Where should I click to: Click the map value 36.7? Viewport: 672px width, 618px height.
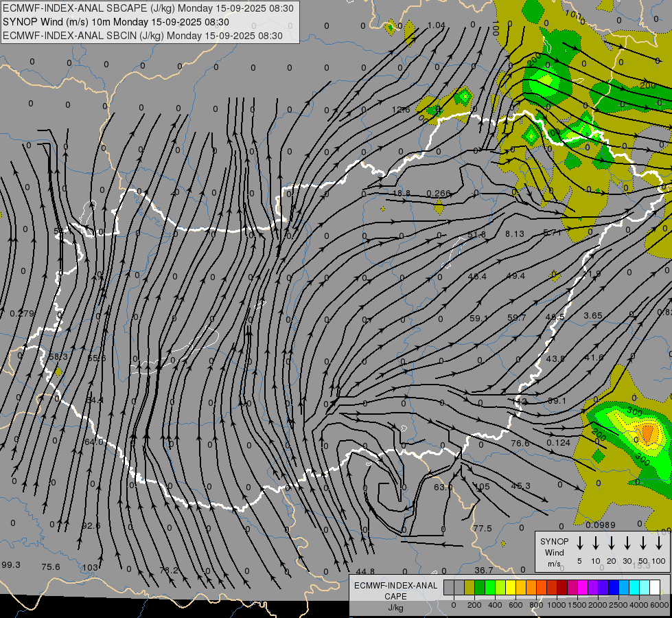click(x=483, y=570)
